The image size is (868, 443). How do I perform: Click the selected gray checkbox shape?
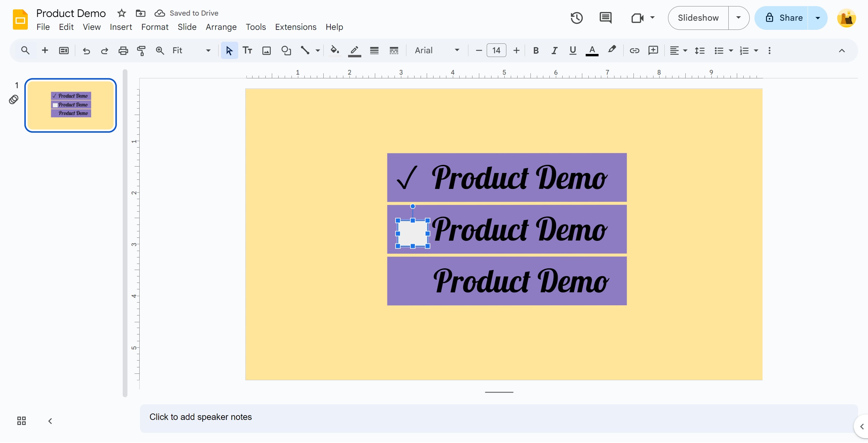(x=412, y=233)
